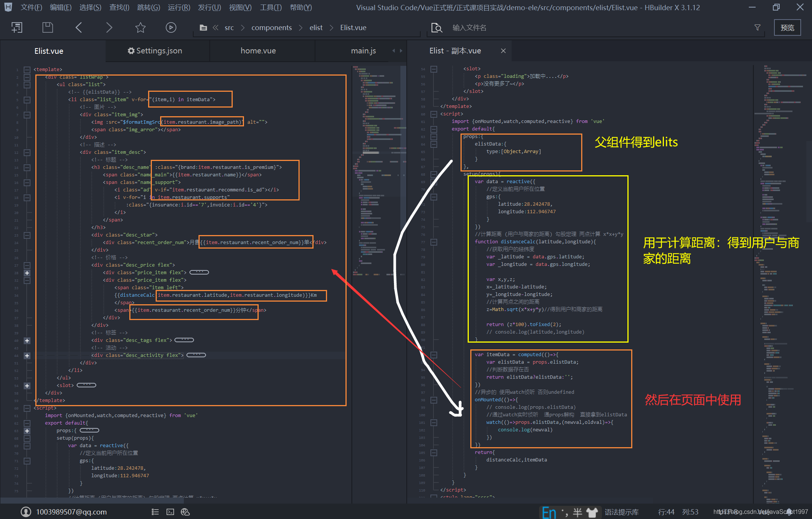Click the collapse-path double chevron in breadcrumb

tap(216, 27)
